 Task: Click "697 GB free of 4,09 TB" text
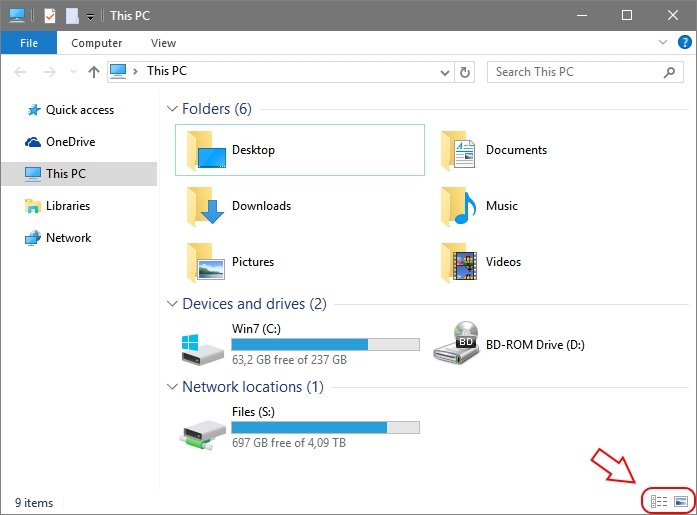(x=289, y=443)
